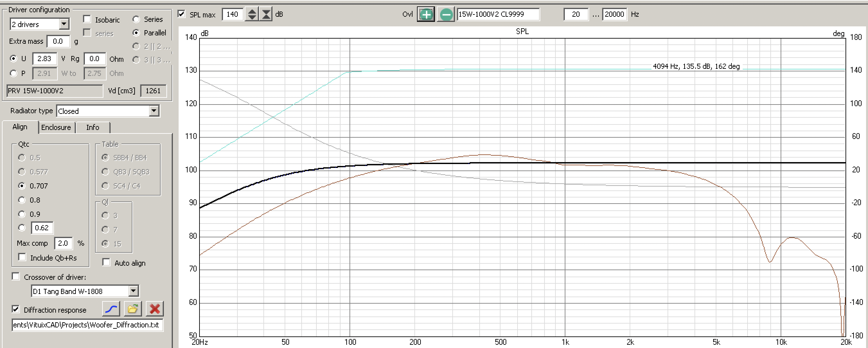Image resolution: width=868 pixels, height=348 pixels.
Task: Switch to the Info tab
Action: tap(93, 127)
